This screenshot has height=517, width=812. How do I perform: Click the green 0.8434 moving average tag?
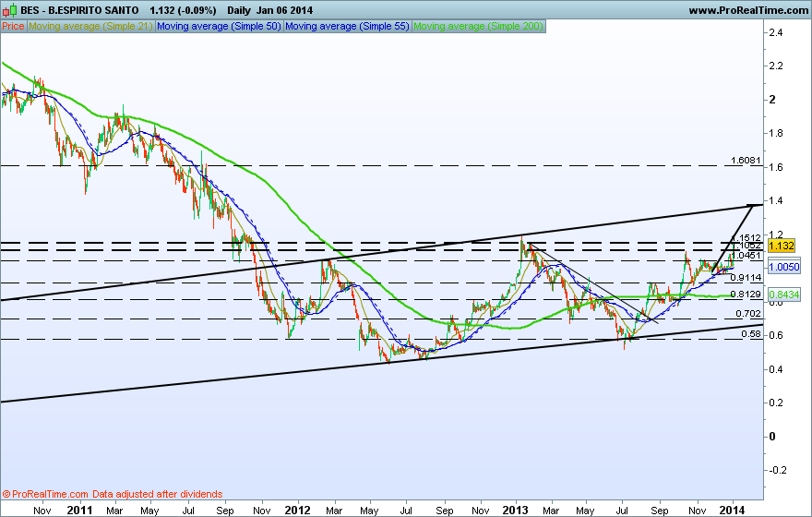pyautogui.click(x=784, y=295)
